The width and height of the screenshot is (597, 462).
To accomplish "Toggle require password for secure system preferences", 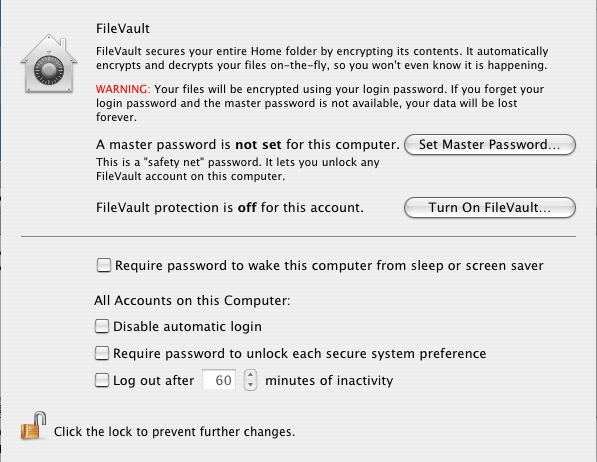I will 102,353.
